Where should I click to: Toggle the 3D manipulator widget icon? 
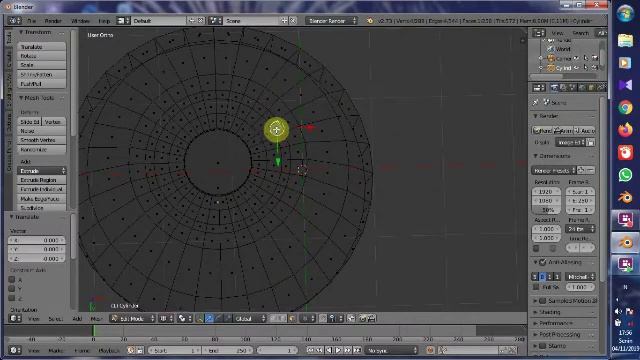(200, 318)
